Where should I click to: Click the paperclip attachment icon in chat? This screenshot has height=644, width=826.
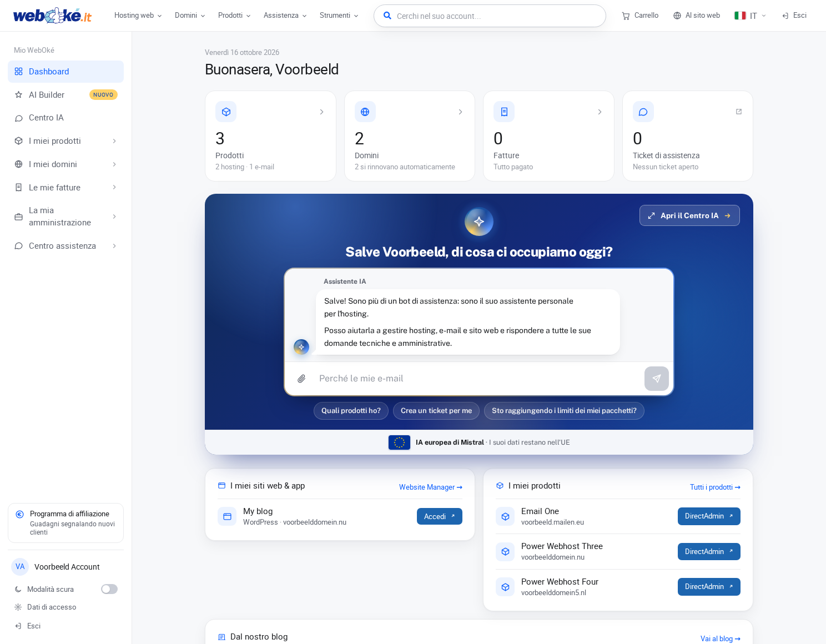(301, 379)
